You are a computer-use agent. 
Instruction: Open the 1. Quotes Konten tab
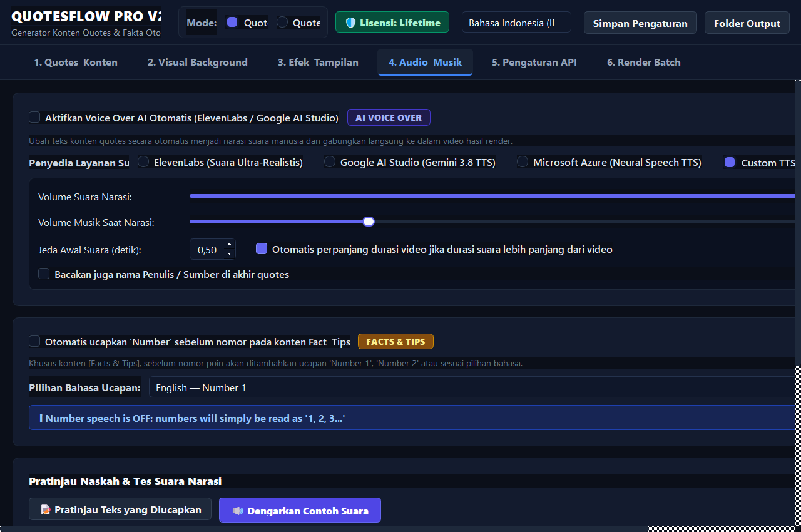76,62
